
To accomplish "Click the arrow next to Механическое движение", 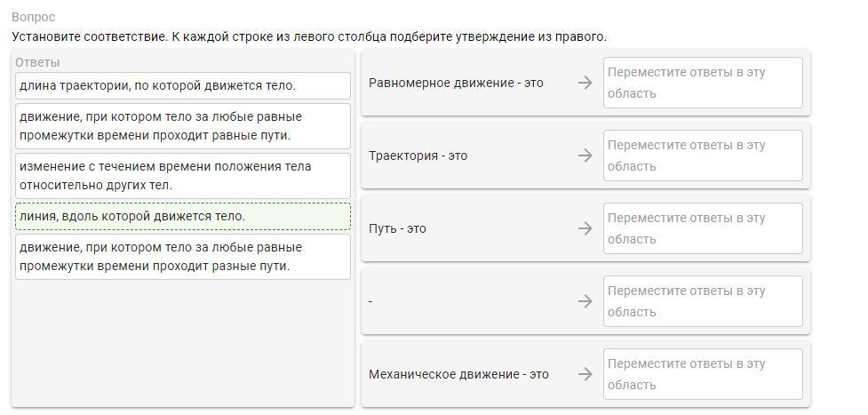I will [585, 374].
